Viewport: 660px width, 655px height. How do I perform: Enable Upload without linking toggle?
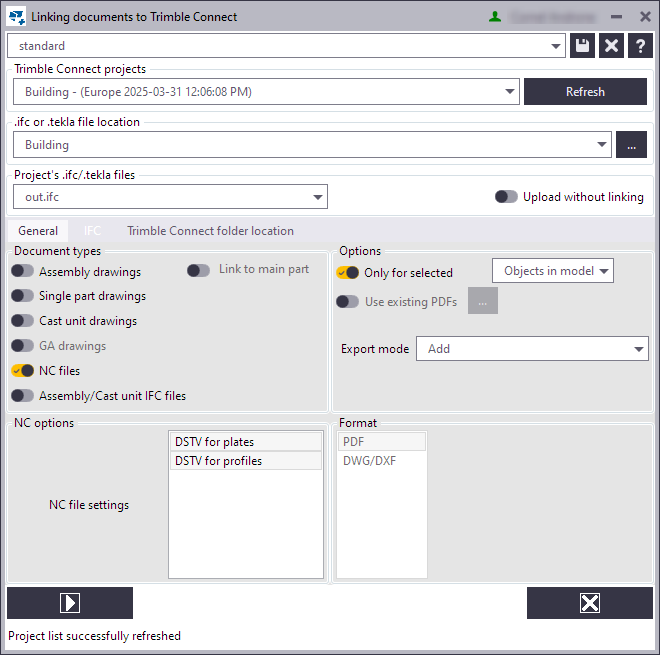coord(506,197)
